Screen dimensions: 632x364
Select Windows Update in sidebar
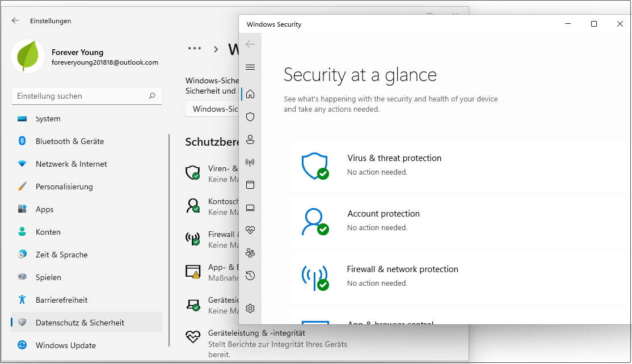point(87,345)
